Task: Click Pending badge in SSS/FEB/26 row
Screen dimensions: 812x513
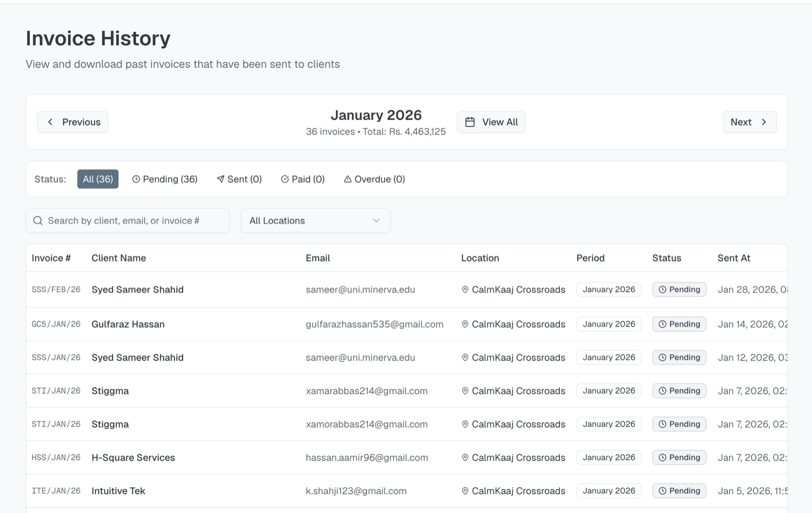Action: 679,290
